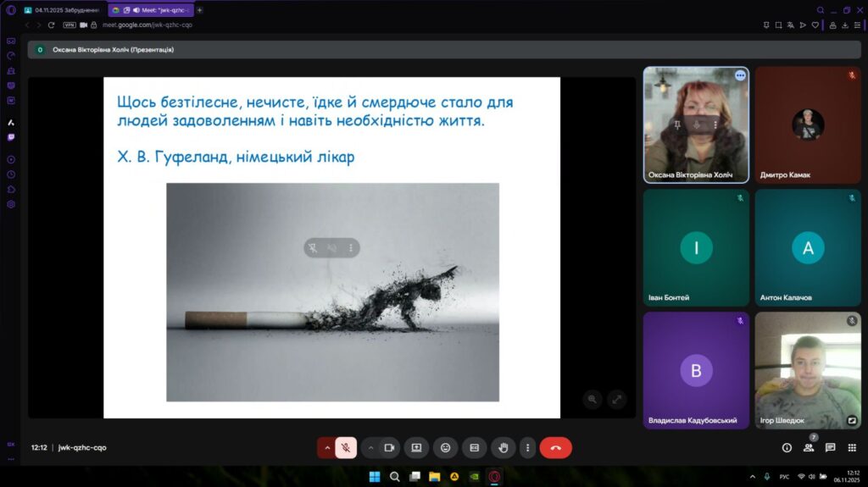868x487 pixels.
Task: Open the host activities grid icon
Action: pyautogui.click(x=852, y=447)
